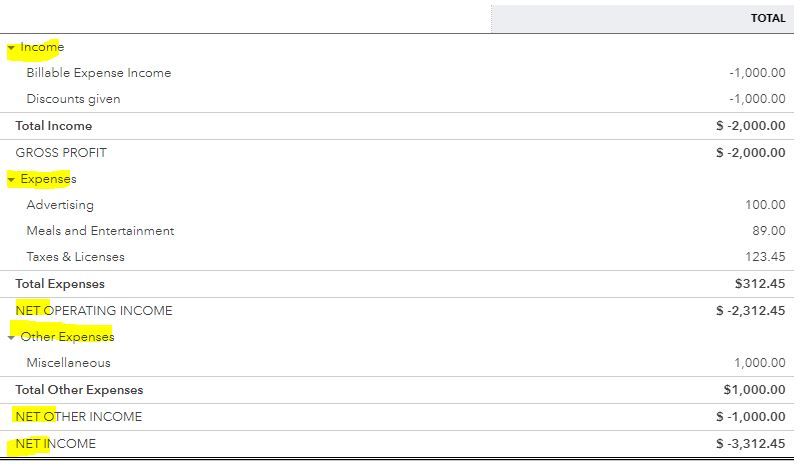Open Discounts given account row

click(73, 99)
